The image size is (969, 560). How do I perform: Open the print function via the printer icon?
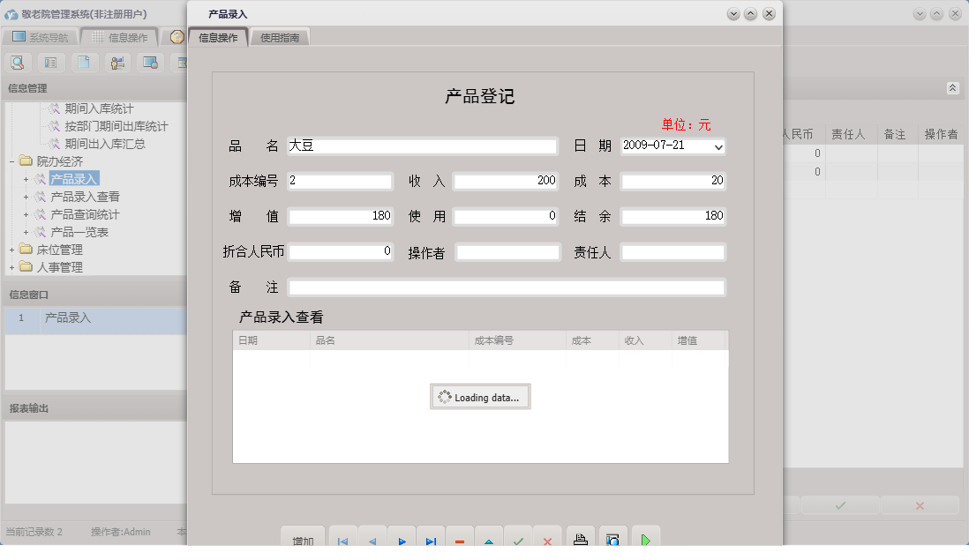coord(580,538)
